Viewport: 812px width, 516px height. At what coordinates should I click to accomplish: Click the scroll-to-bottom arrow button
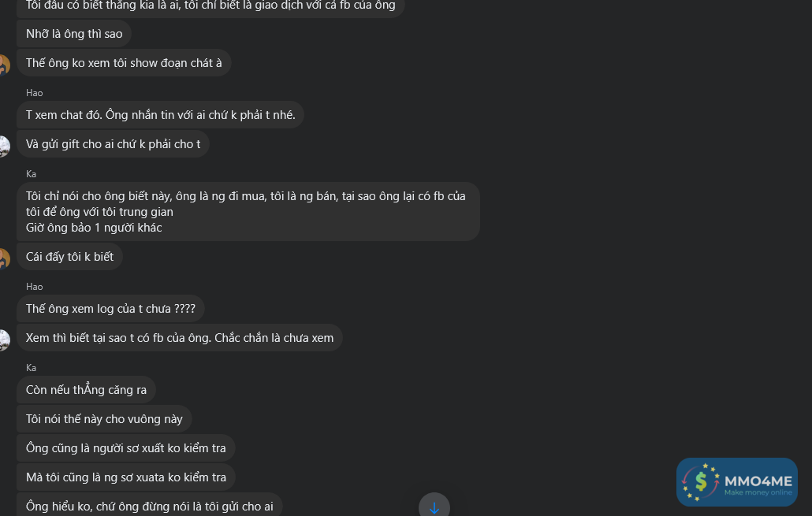click(434, 507)
